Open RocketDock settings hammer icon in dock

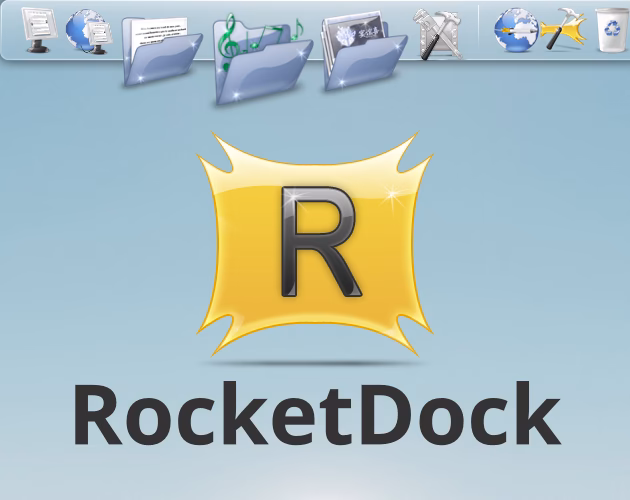(x=564, y=29)
